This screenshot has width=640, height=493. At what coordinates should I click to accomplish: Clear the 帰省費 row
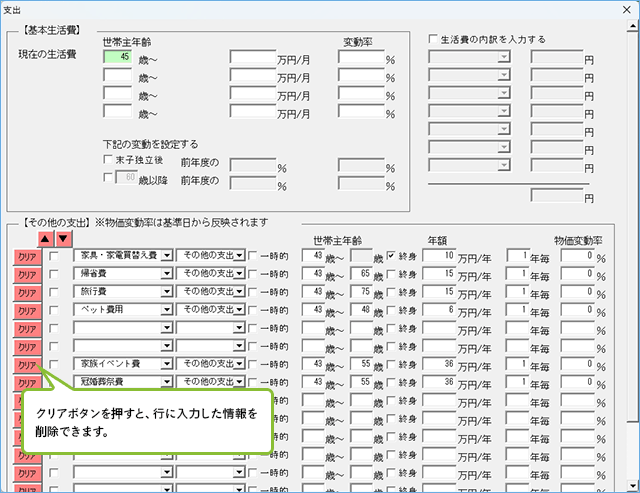(27, 275)
